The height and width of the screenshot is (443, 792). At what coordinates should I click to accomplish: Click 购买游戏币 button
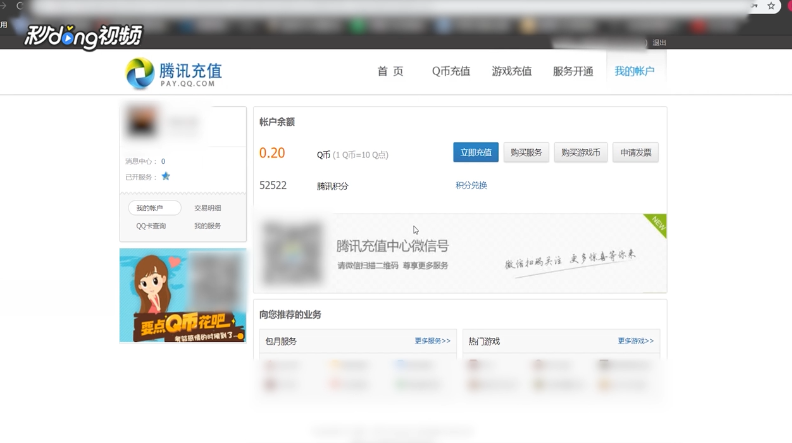581,152
